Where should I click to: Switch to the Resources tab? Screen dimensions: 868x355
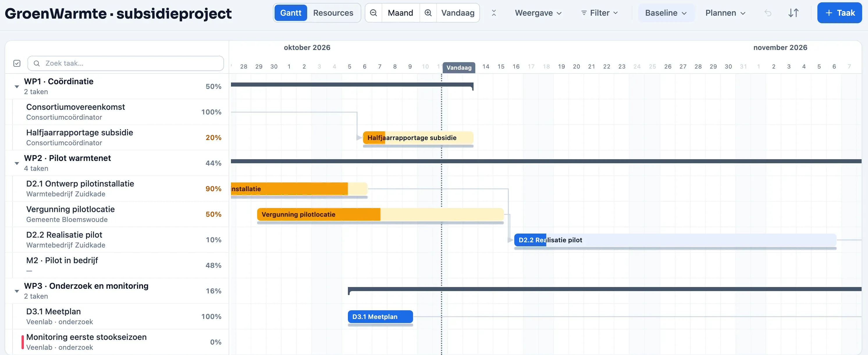click(333, 13)
